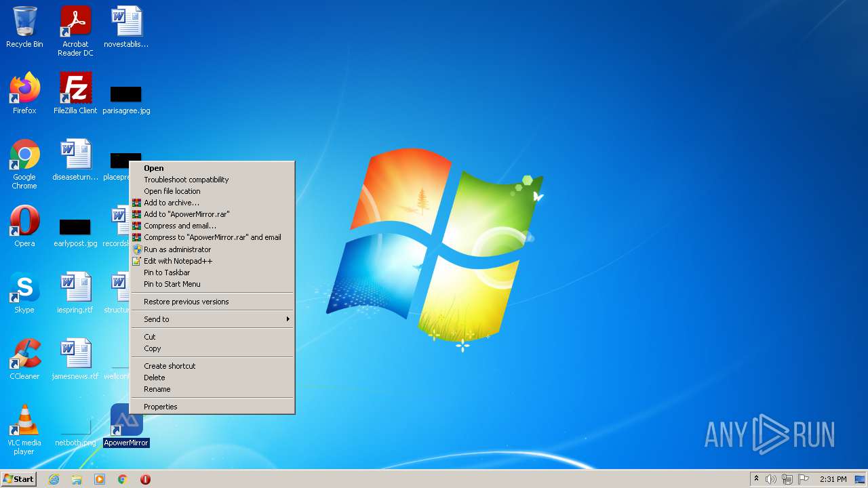
Task: Select the netboth.png file icon
Action: click(75, 434)
